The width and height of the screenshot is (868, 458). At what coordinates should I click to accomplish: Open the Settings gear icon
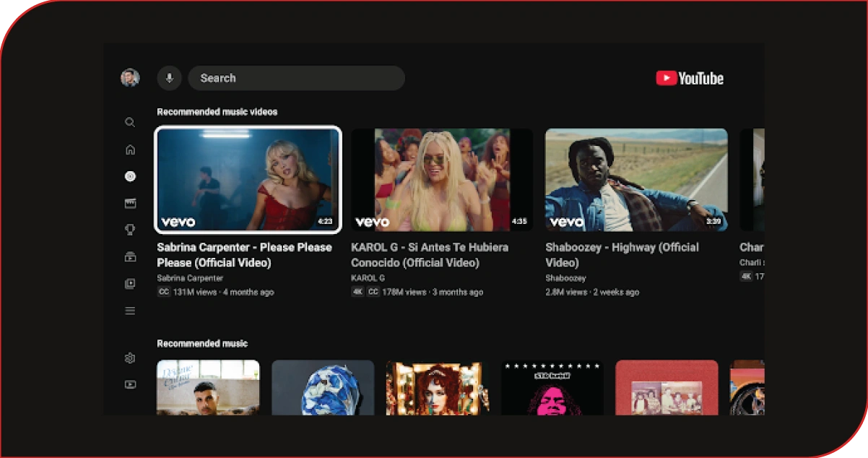tap(130, 358)
